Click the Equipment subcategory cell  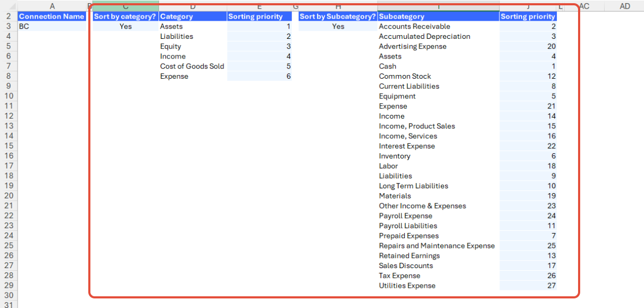[438, 96]
